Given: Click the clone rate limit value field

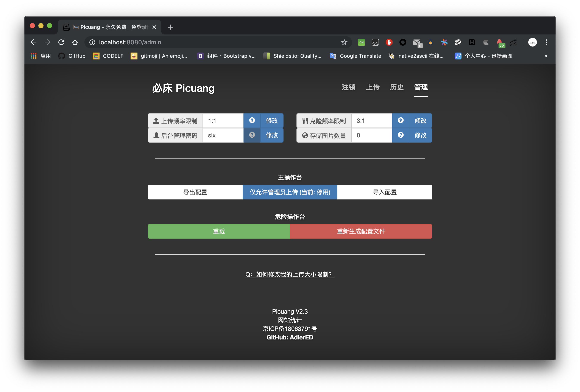Looking at the screenshot, I should click(x=372, y=121).
